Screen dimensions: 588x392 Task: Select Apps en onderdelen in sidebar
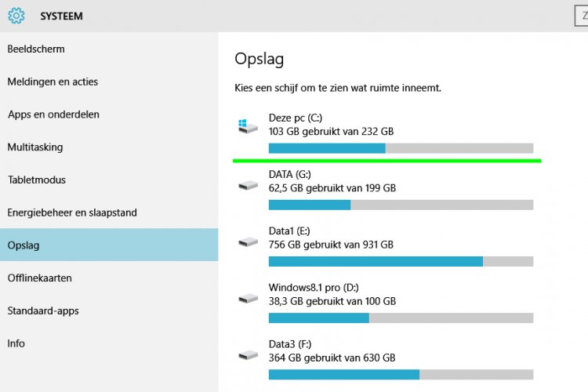(53, 114)
